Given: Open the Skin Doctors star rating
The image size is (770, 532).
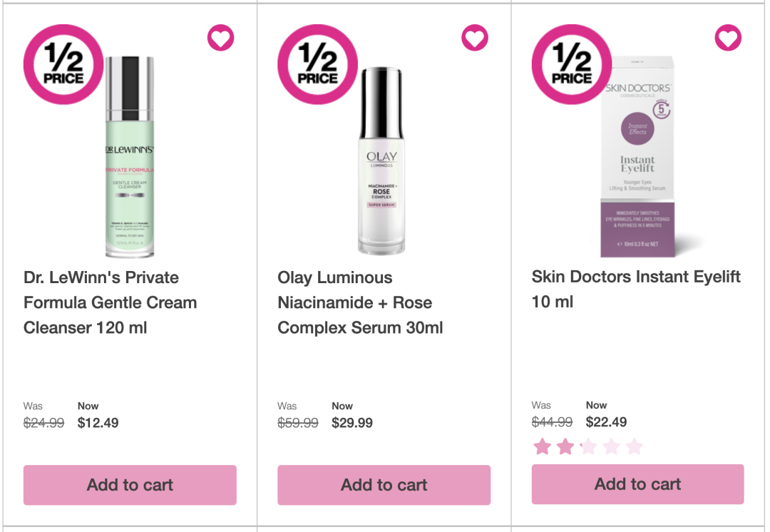Looking at the screenshot, I should click(x=587, y=446).
